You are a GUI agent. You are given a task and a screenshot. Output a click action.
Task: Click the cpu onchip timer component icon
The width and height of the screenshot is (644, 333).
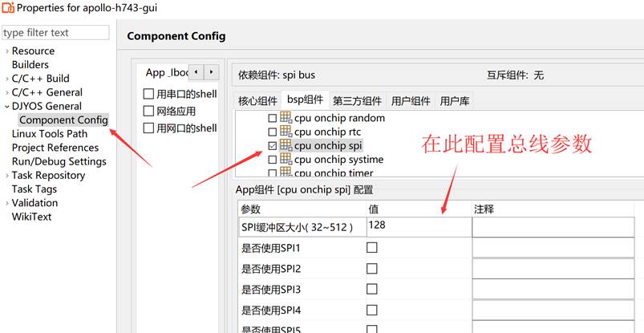pos(286,173)
